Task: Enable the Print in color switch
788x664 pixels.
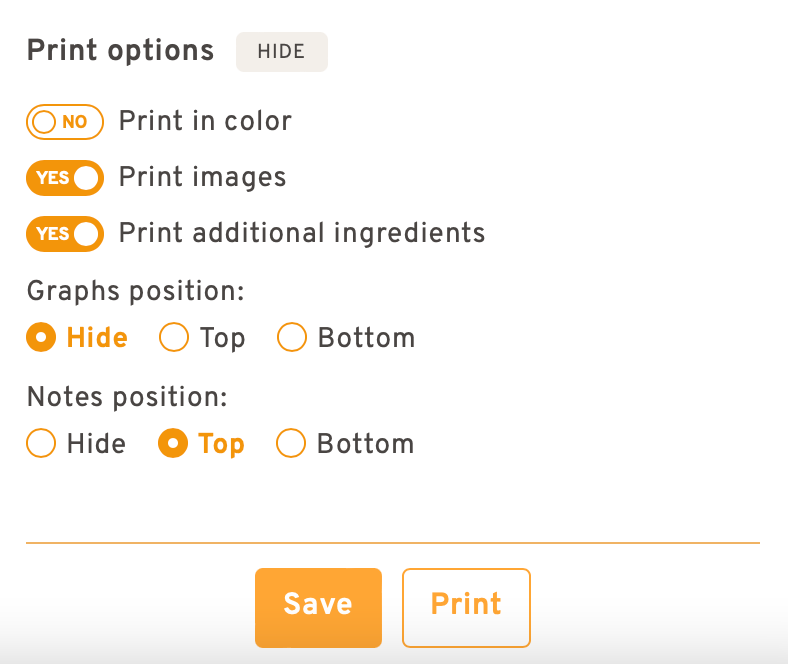Action: [65, 122]
